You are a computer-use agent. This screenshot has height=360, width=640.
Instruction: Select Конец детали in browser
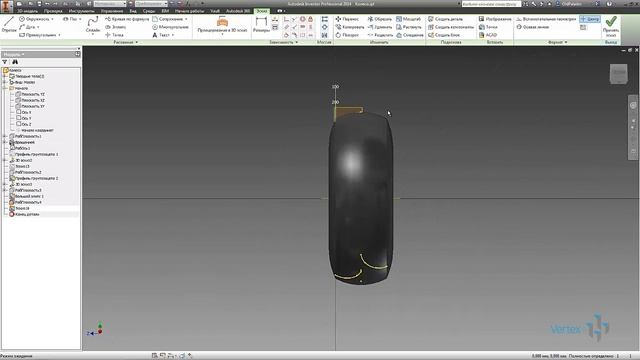point(24,214)
